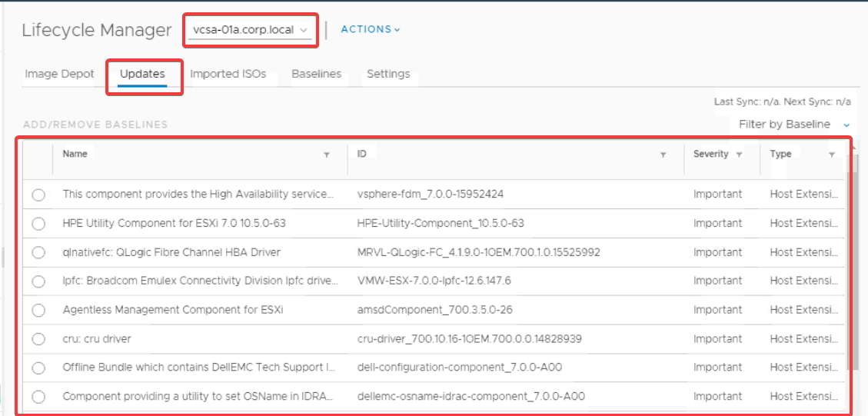Screen dimensions: 868x416
Task: Open the Baselines tab
Action: 317,74
